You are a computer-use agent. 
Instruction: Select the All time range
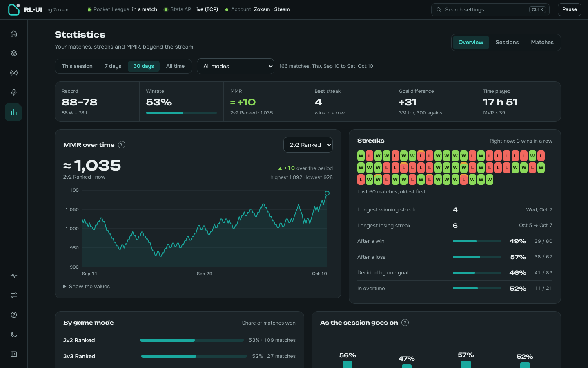click(x=175, y=66)
